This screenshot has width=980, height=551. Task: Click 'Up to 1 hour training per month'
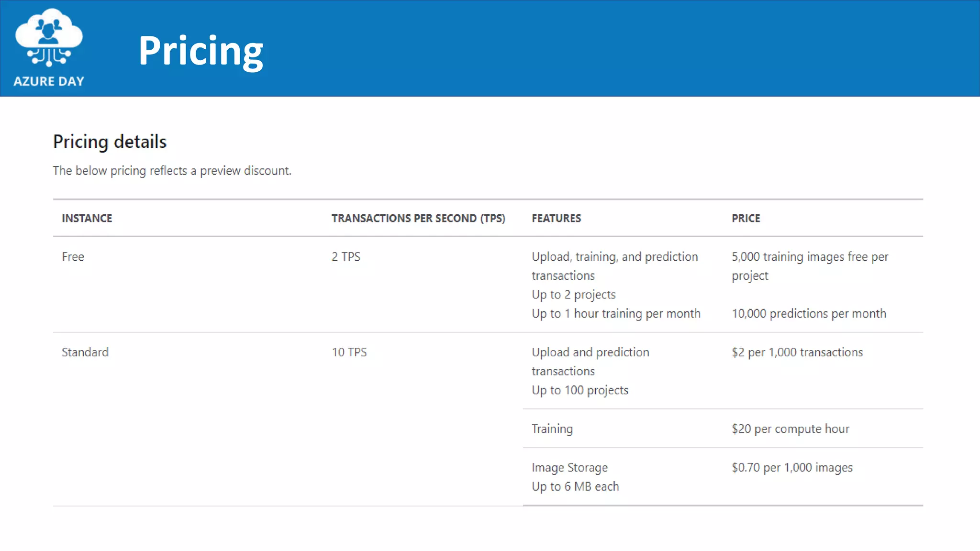pyautogui.click(x=616, y=314)
